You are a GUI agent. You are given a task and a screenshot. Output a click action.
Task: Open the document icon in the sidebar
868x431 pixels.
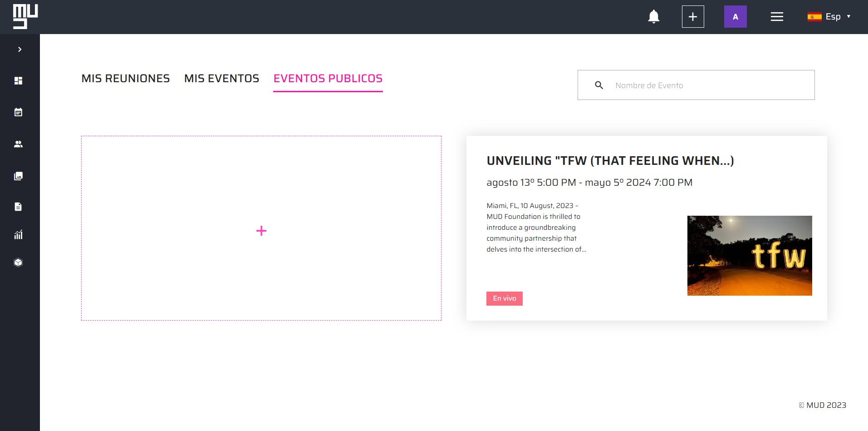[18, 207]
